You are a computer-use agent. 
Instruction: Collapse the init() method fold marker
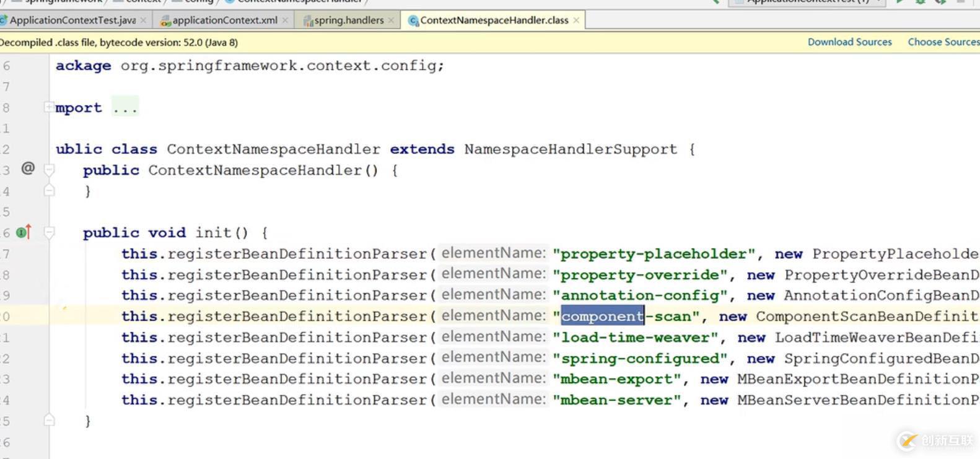(50, 232)
